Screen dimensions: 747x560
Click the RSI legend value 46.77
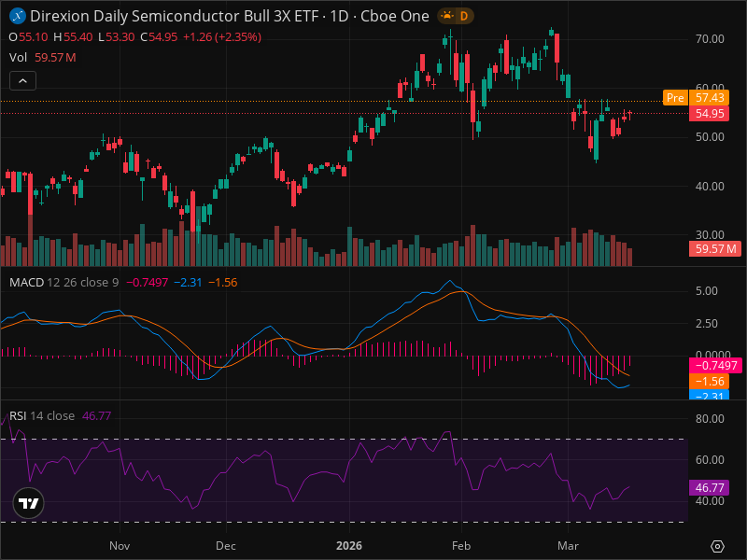(x=97, y=415)
